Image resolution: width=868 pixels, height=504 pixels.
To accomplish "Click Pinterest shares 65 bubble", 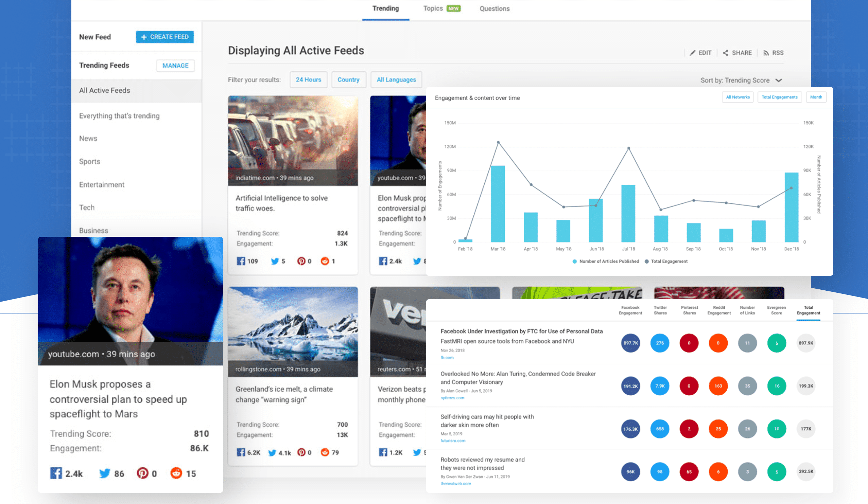I will click(689, 472).
